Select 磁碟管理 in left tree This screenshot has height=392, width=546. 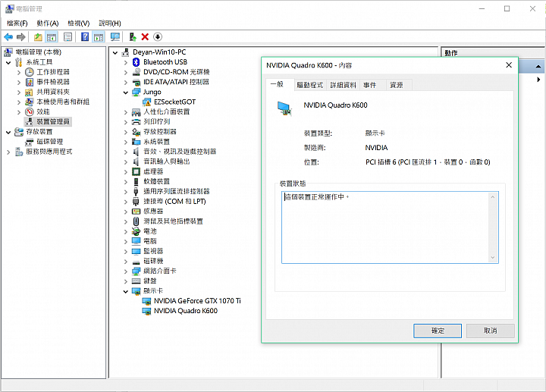click(50, 142)
